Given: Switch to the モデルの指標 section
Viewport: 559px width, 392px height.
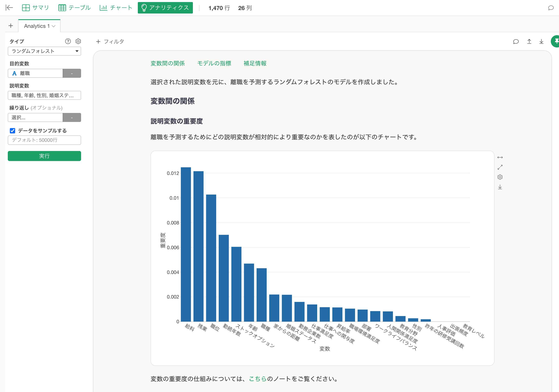Looking at the screenshot, I should (214, 63).
